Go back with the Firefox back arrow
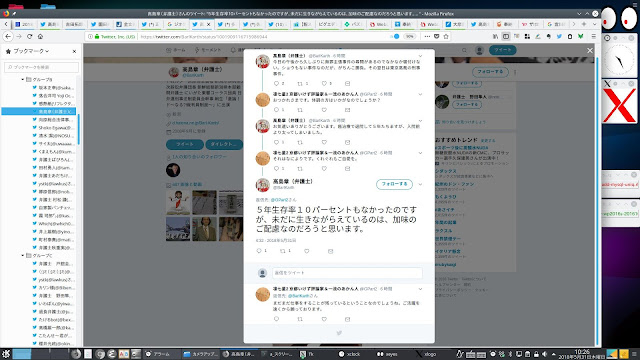This screenshot has height=360, width=640. pos(8,36)
